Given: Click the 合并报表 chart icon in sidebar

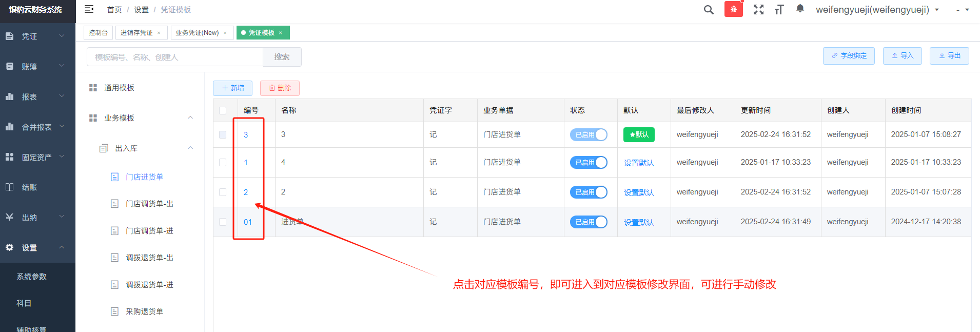Looking at the screenshot, I should click(9, 127).
